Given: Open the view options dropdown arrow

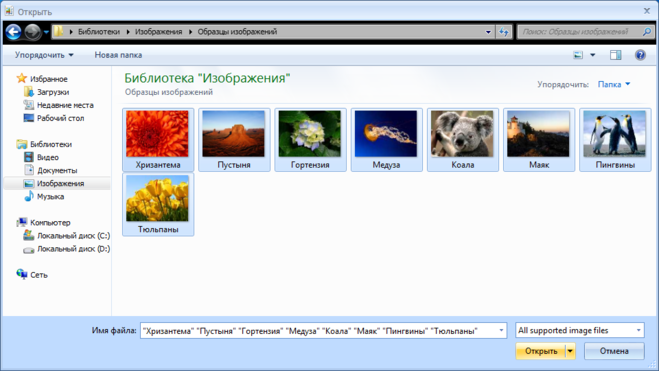Looking at the screenshot, I should [x=593, y=55].
